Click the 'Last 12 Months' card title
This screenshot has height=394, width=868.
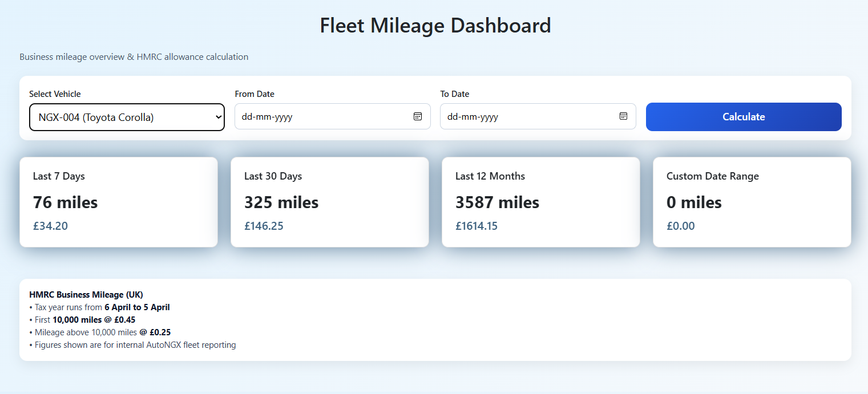pos(490,176)
